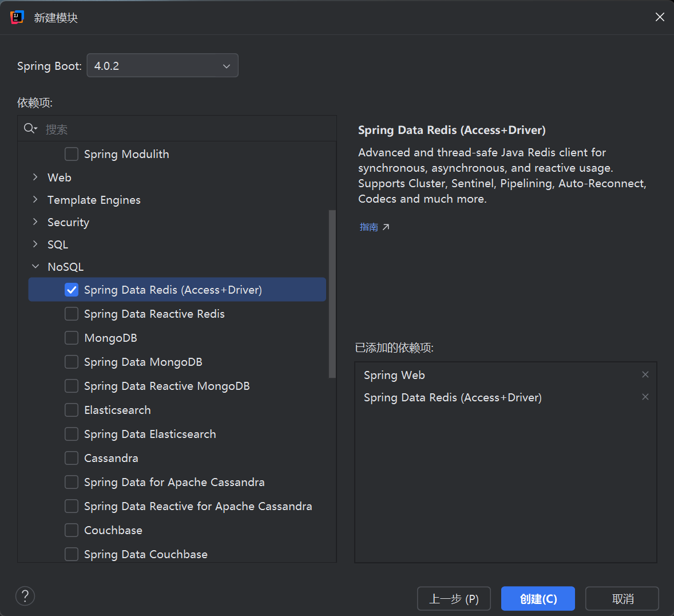Tick the MongoDB checkbox

pos(72,338)
